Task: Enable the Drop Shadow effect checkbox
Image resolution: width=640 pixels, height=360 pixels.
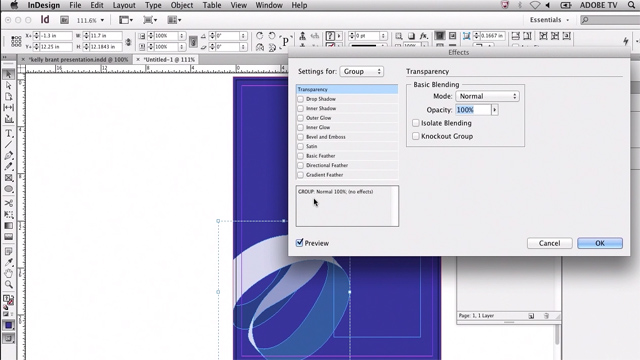Action: (x=301, y=99)
